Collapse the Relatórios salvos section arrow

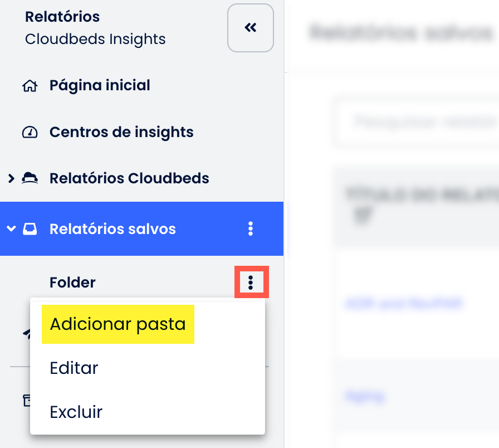coord(11,229)
